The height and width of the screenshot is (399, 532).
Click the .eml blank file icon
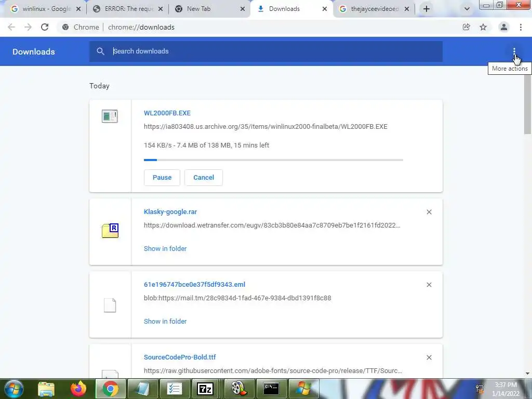[x=110, y=305]
